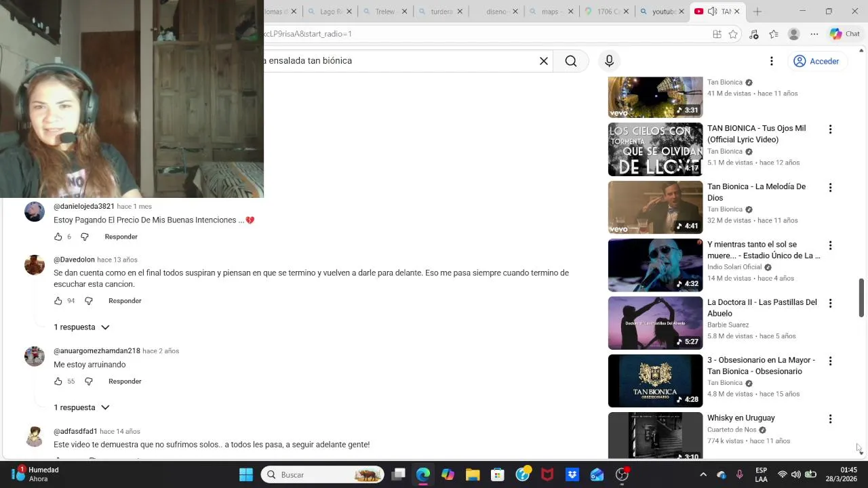Reply to @anuargomezhamdan218's comment

point(125,382)
